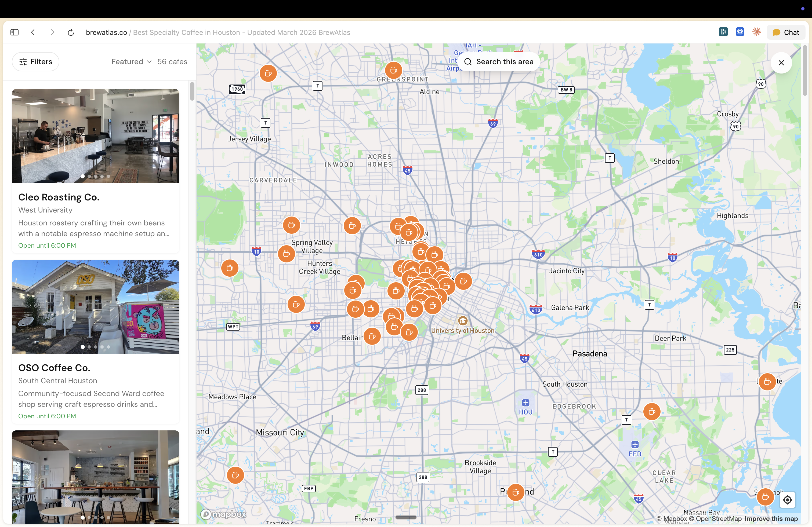This screenshot has width=812, height=527.
Task: Open the Featured sort dropdown
Action: tap(131, 62)
